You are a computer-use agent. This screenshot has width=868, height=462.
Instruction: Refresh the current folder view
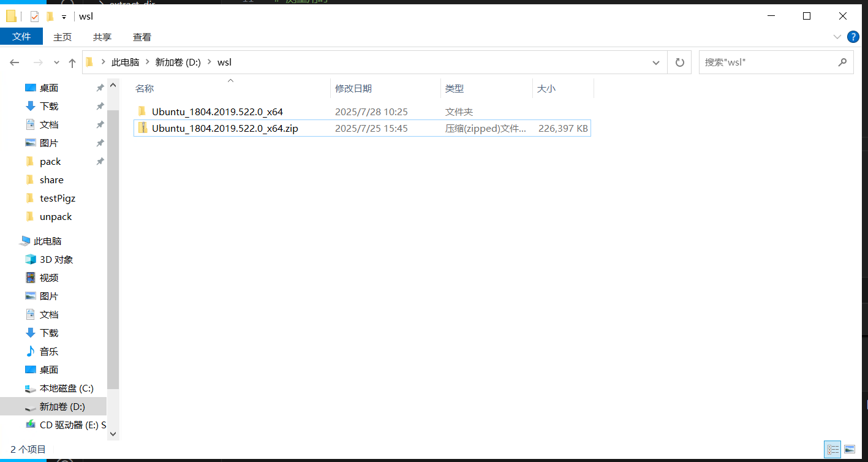[x=679, y=62]
